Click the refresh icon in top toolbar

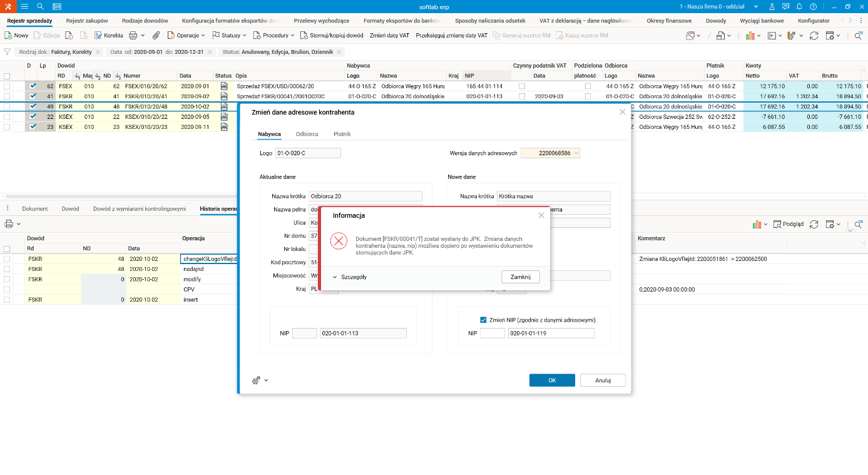814,36
